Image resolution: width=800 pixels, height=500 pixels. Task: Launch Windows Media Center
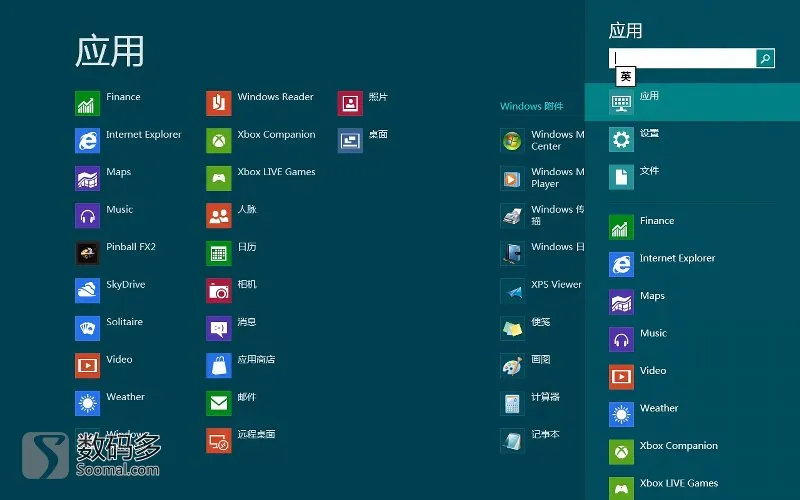tap(542, 140)
